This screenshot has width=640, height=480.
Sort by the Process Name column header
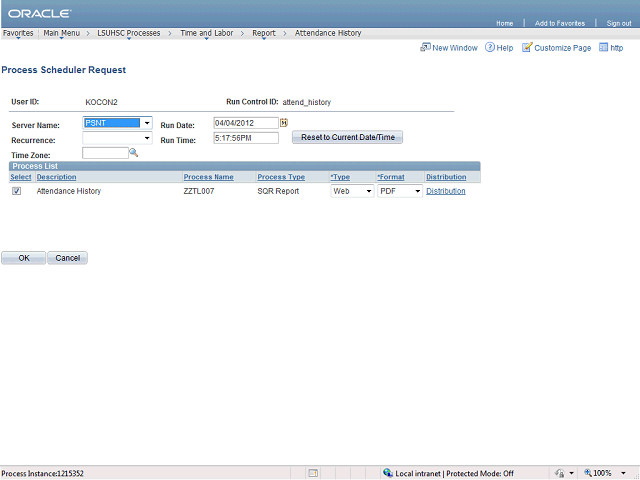coord(209,177)
